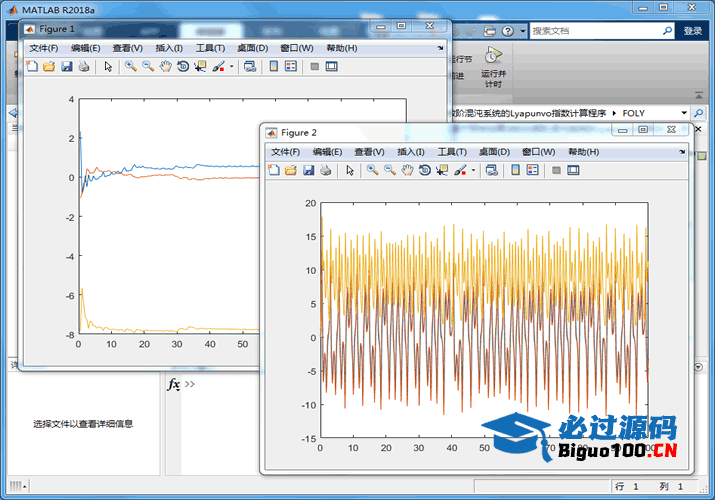Select Rotate 3D tool in Figure 2
The width and height of the screenshot is (715, 500).
[425, 170]
